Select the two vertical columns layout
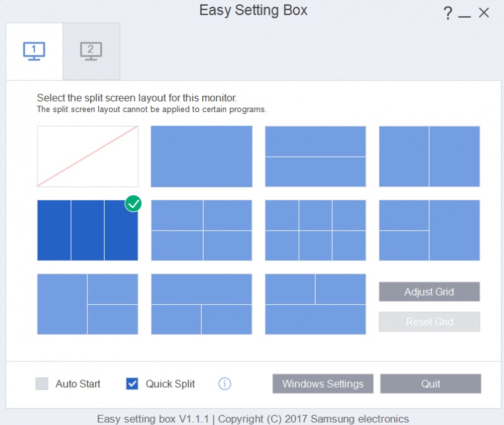504x425 pixels. [x=429, y=156]
